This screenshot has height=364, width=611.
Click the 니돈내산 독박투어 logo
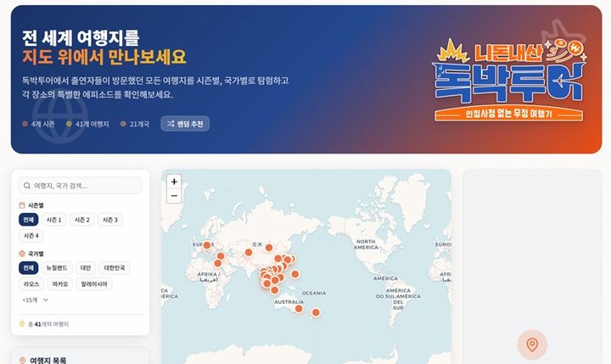tap(509, 80)
